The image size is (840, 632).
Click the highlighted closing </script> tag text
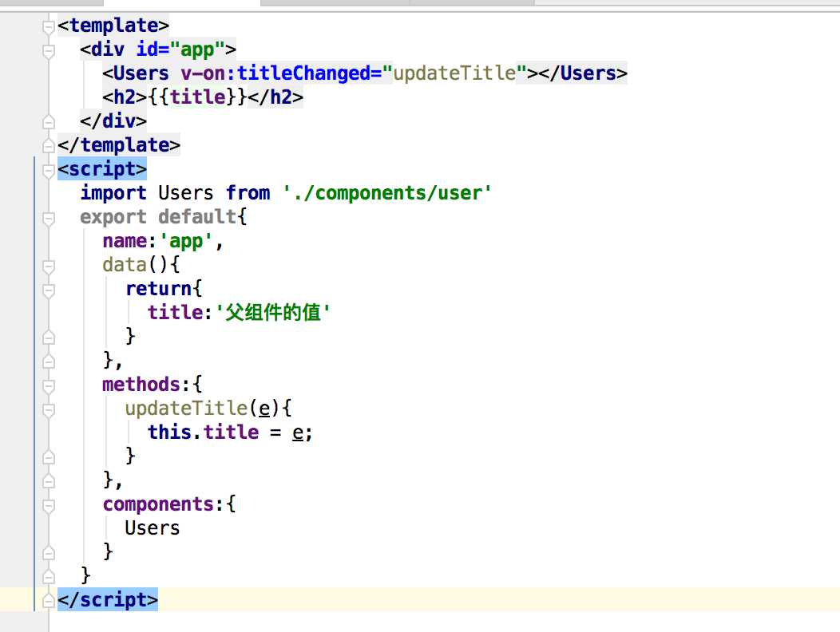pyautogui.click(x=108, y=599)
